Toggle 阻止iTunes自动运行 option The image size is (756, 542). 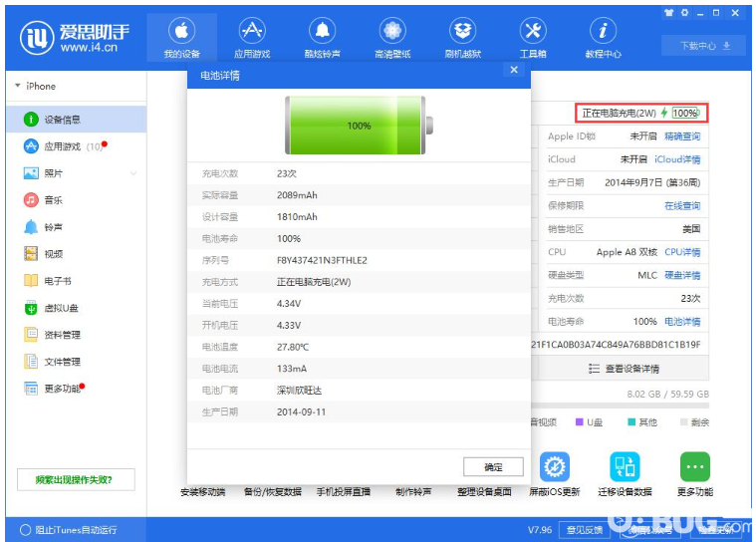tap(69, 530)
